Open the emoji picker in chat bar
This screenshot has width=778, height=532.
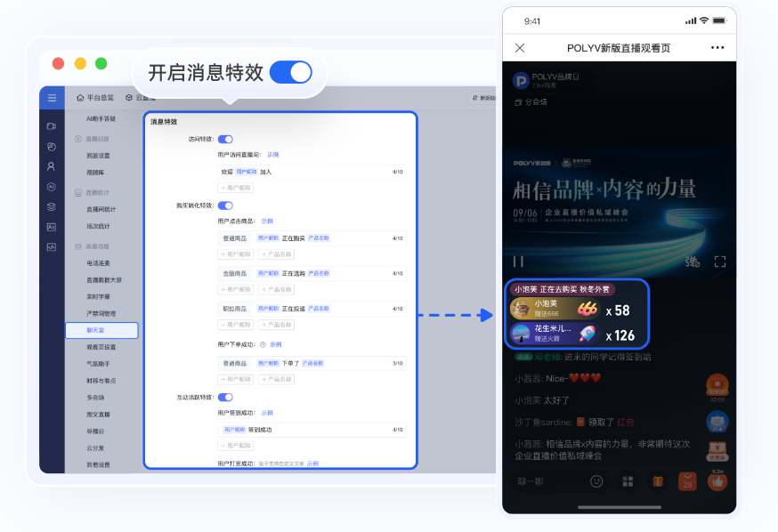click(596, 481)
